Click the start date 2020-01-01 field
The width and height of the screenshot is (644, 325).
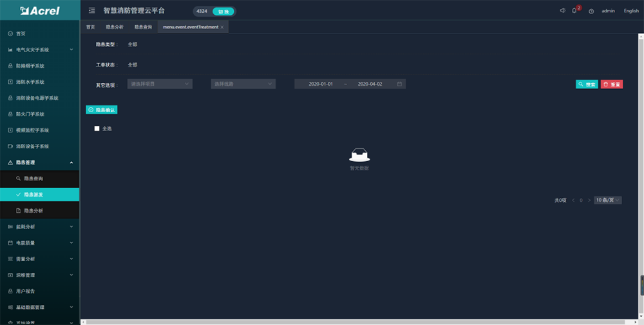[x=321, y=84]
